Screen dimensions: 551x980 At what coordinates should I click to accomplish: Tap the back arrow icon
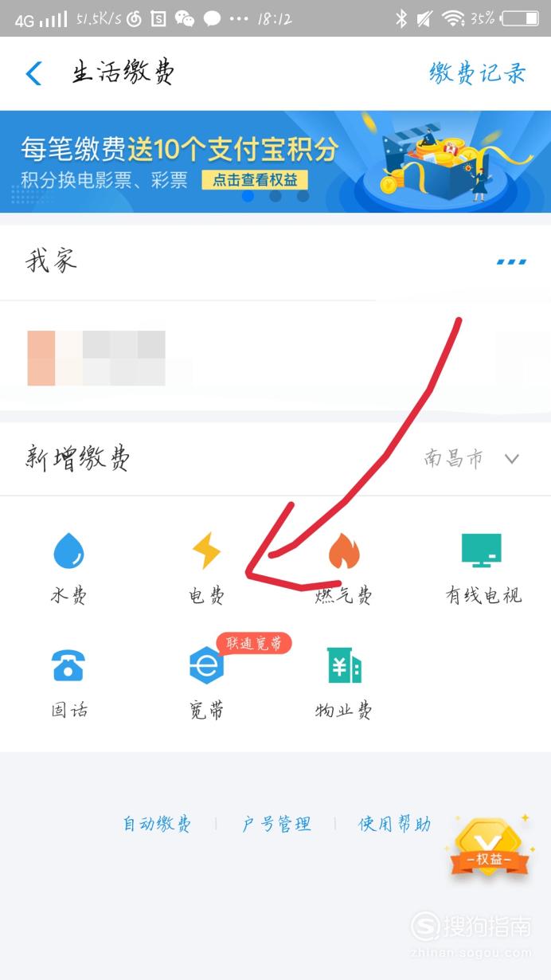click(x=33, y=73)
